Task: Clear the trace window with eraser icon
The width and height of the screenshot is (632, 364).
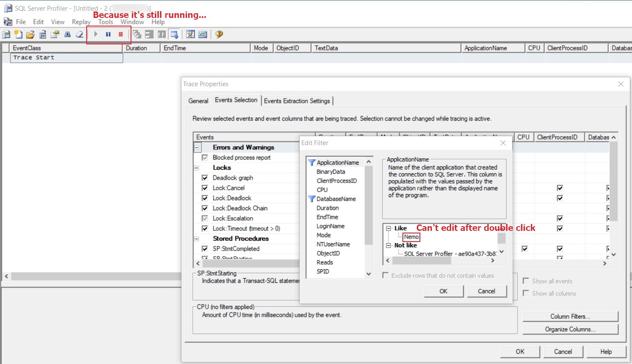Action: pos(79,35)
